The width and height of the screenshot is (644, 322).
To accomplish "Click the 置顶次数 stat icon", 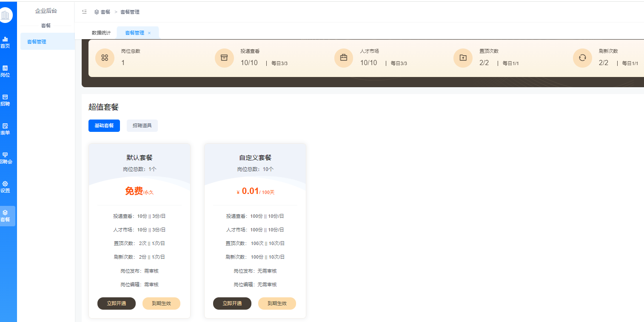I will click(463, 58).
